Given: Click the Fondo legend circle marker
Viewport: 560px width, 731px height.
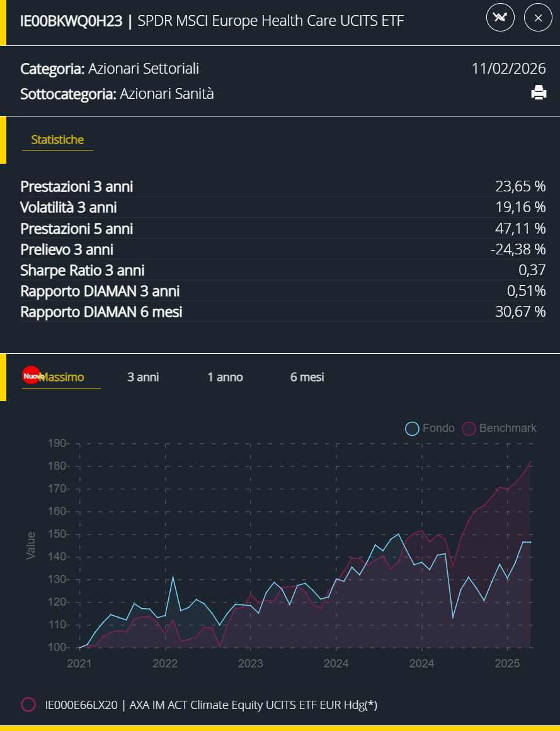Looking at the screenshot, I should (412, 429).
